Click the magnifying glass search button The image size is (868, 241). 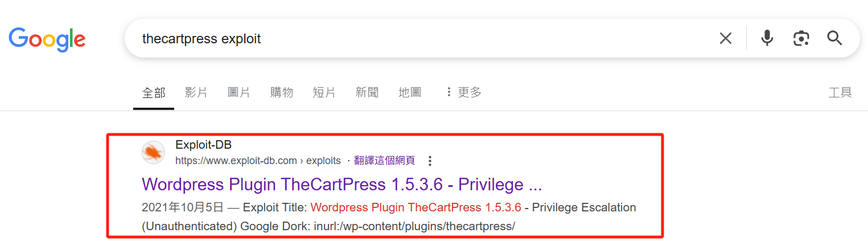click(834, 38)
